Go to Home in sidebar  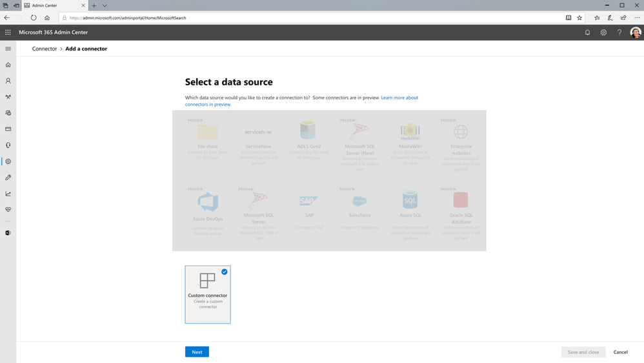pyautogui.click(x=8, y=65)
